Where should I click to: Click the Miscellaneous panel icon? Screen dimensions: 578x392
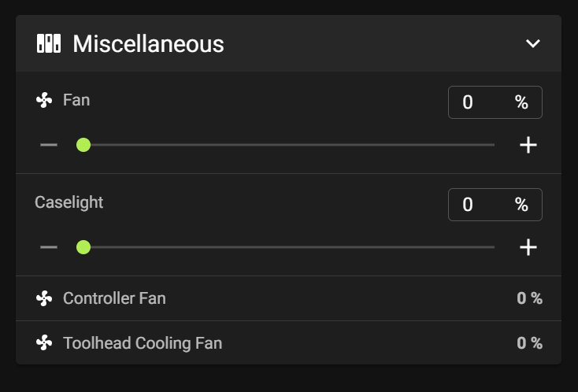click(x=49, y=43)
